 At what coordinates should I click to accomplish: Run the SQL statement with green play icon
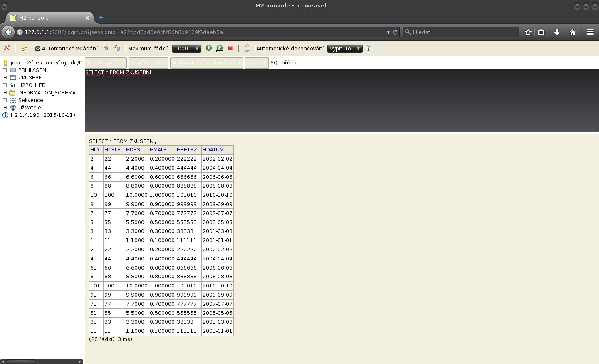click(x=208, y=48)
